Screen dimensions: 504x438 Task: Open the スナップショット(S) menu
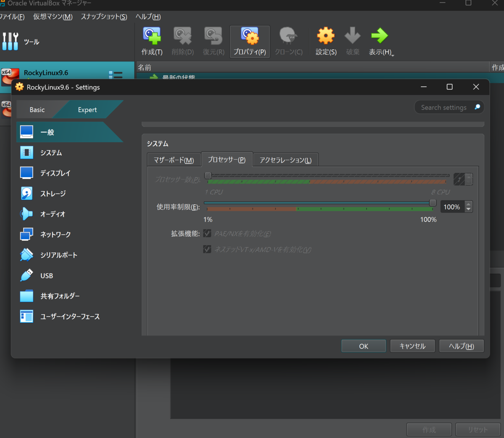(104, 16)
